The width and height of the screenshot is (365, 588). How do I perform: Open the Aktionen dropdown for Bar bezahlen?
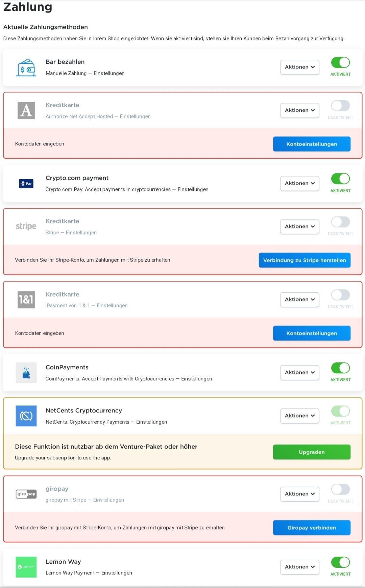point(299,67)
